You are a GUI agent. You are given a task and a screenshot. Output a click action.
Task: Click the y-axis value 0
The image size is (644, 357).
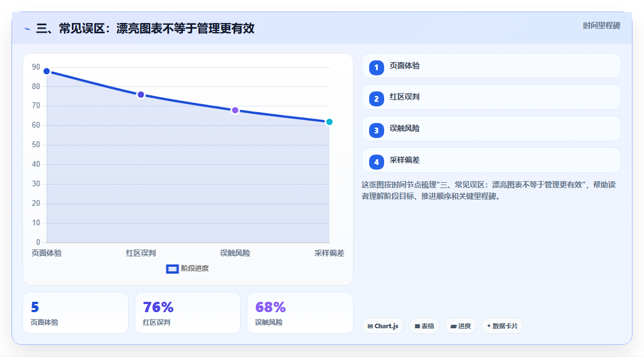click(38, 243)
